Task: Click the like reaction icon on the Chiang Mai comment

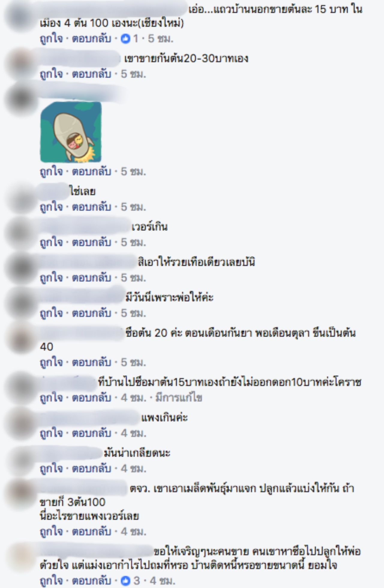Action: click(x=125, y=39)
